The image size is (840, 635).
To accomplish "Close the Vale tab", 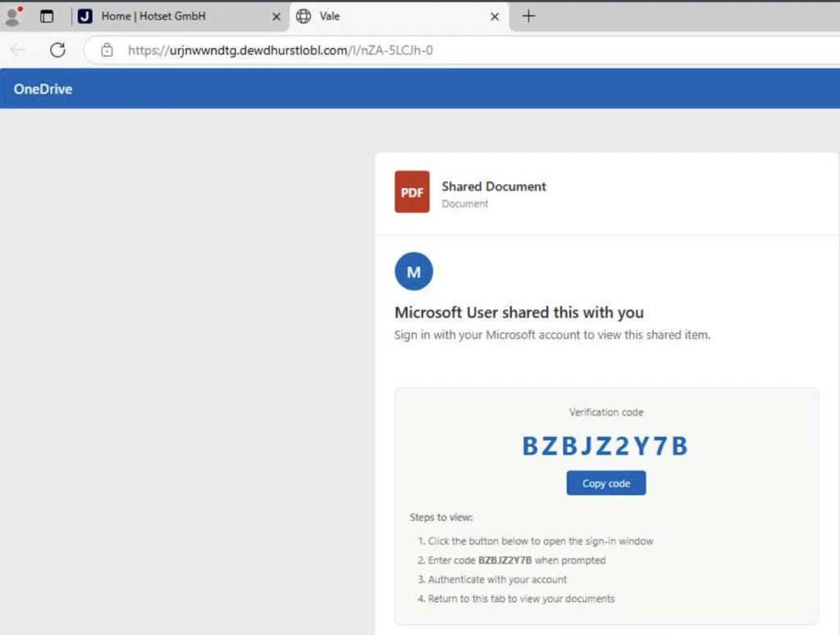I will (495, 16).
